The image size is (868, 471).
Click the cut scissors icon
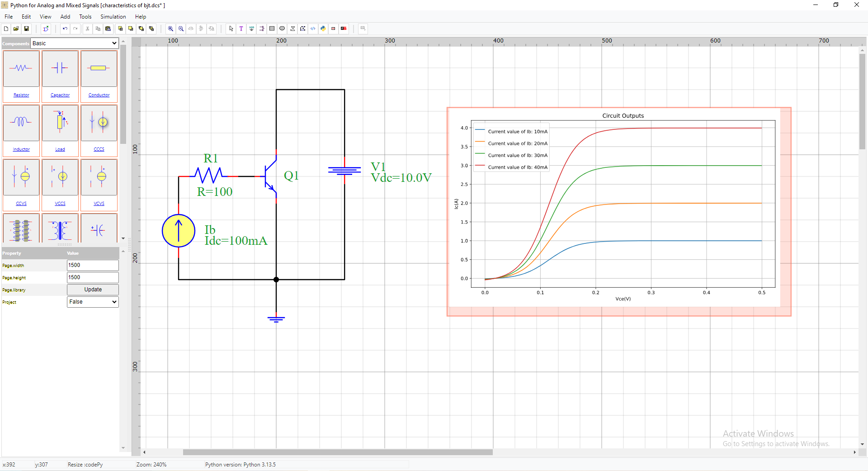pos(87,29)
